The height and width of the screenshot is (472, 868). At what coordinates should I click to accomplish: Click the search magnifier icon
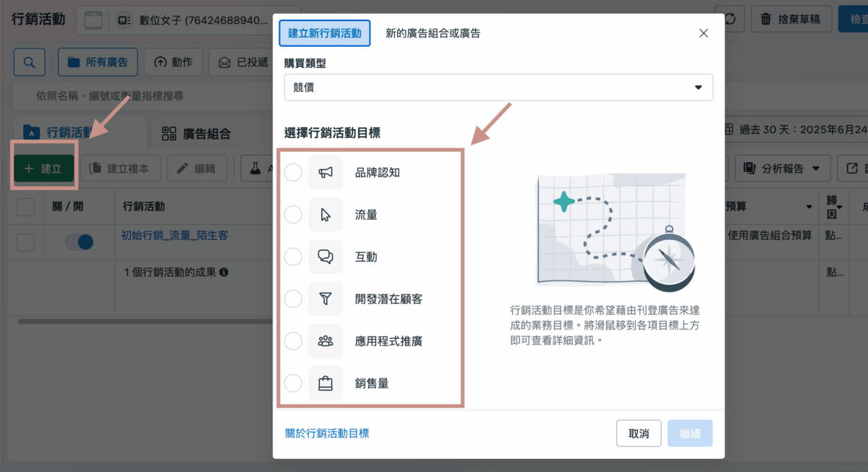tap(30, 62)
